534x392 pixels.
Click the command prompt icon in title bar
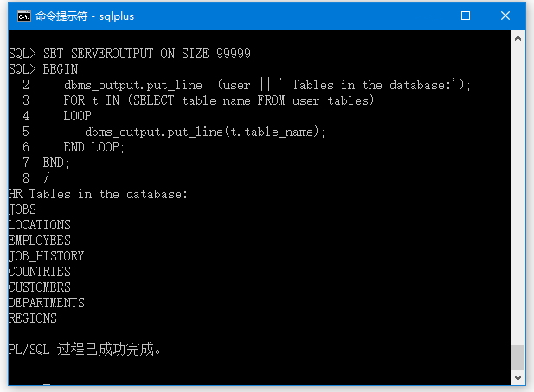pyautogui.click(x=24, y=16)
